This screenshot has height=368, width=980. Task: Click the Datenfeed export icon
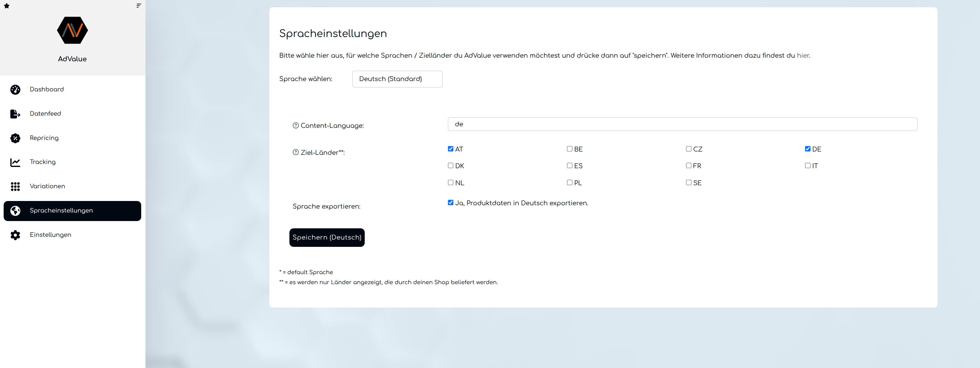click(15, 114)
